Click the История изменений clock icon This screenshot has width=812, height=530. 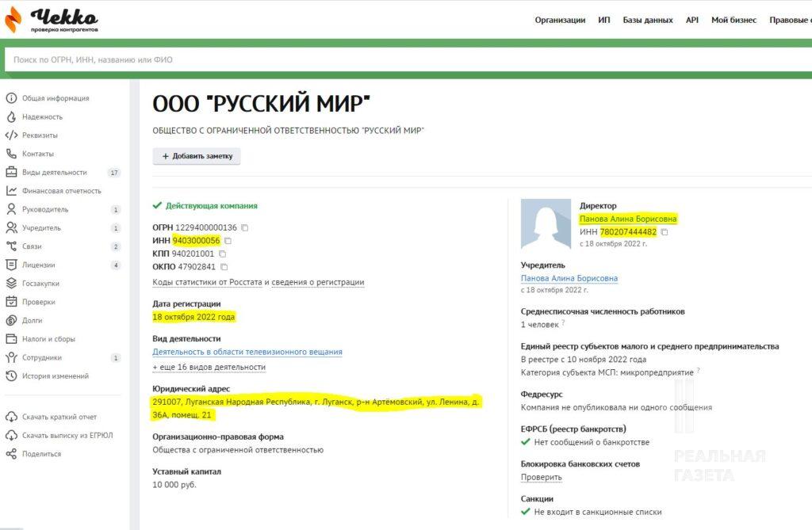11,376
